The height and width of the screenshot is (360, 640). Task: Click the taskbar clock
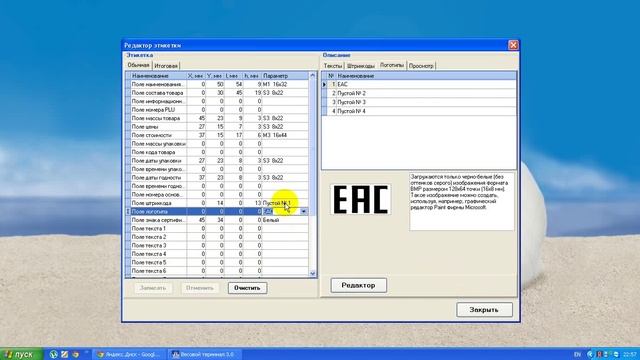[630, 355]
